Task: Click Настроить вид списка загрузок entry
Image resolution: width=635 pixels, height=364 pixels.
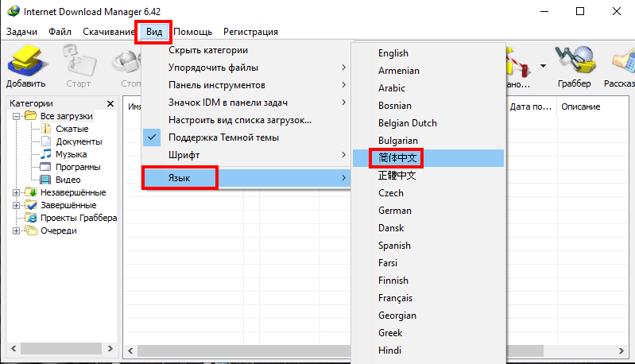Action: coord(239,120)
